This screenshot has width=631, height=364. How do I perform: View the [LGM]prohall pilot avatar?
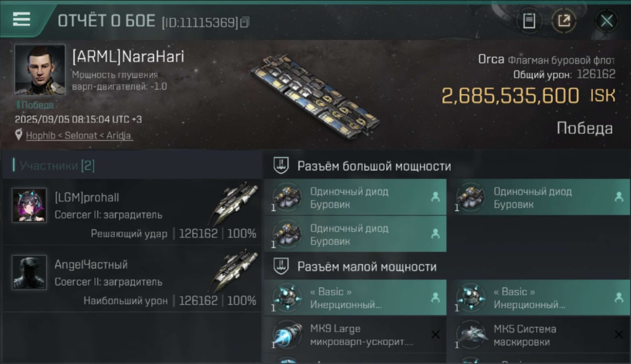29,205
